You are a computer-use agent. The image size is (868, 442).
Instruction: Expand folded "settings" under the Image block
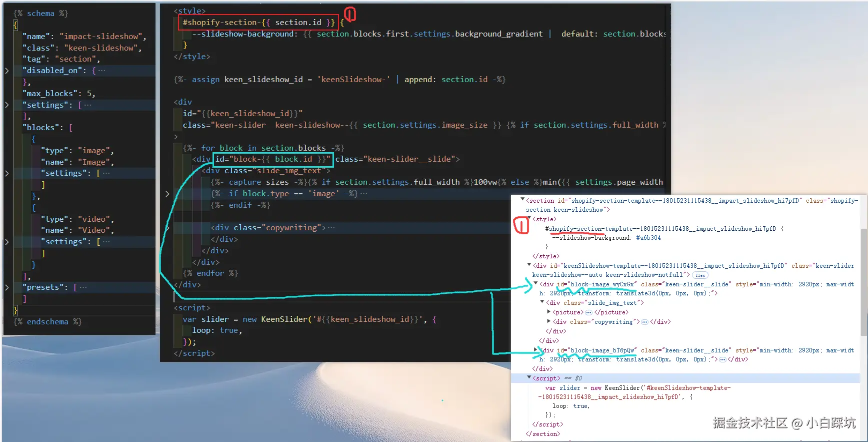pyautogui.click(x=7, y=173)
